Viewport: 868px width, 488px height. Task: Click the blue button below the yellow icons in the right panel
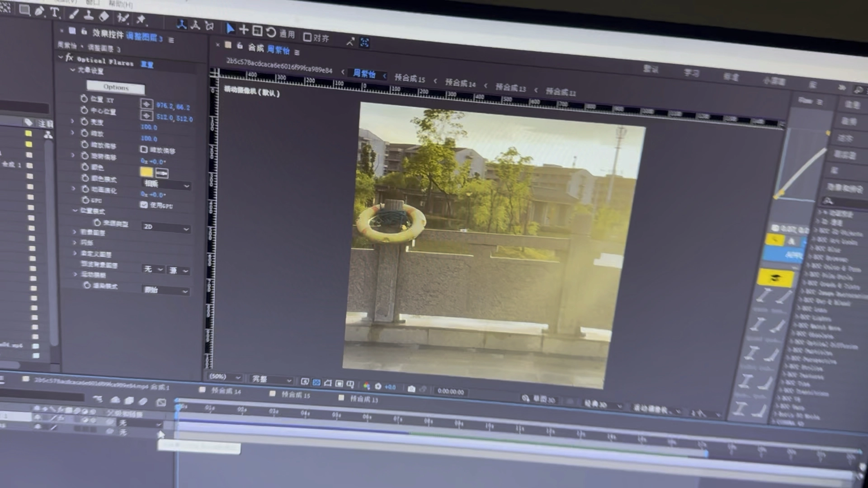pyautogui.click(x=783, y=254)
